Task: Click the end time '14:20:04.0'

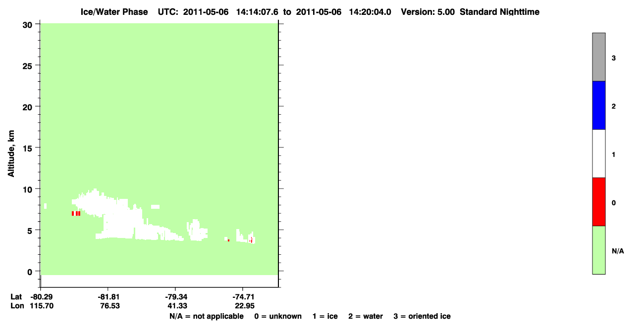Action: point(371,12)
